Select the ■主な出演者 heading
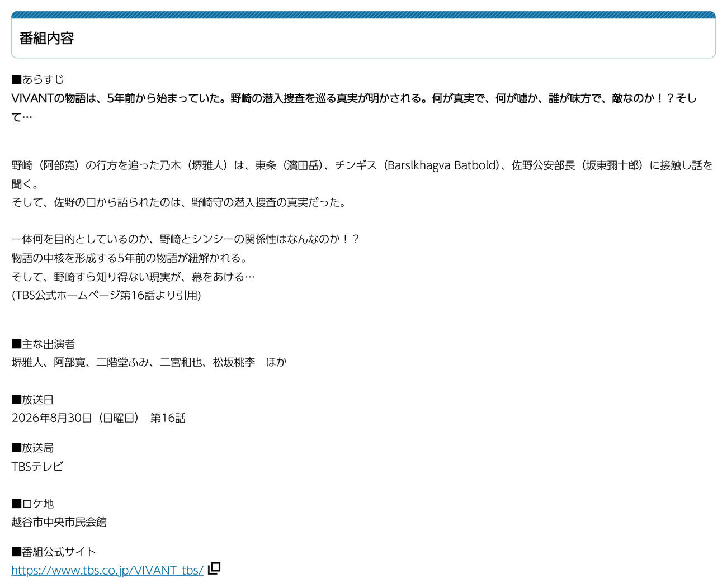The width and height of the screenshot is (727, 588). (x=43, y=344)
